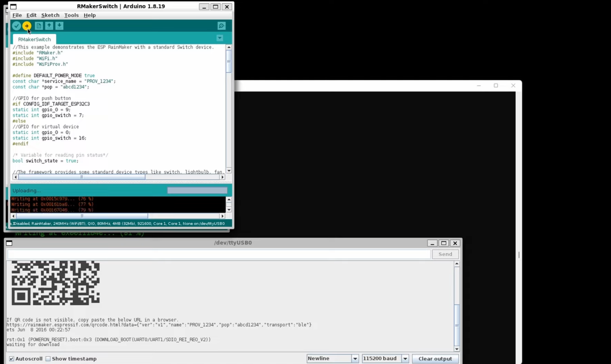The width and height of the screenshot is (611, 364).
Task: Open the 115200 baud rate dropdown
Action: pos(385,358)
